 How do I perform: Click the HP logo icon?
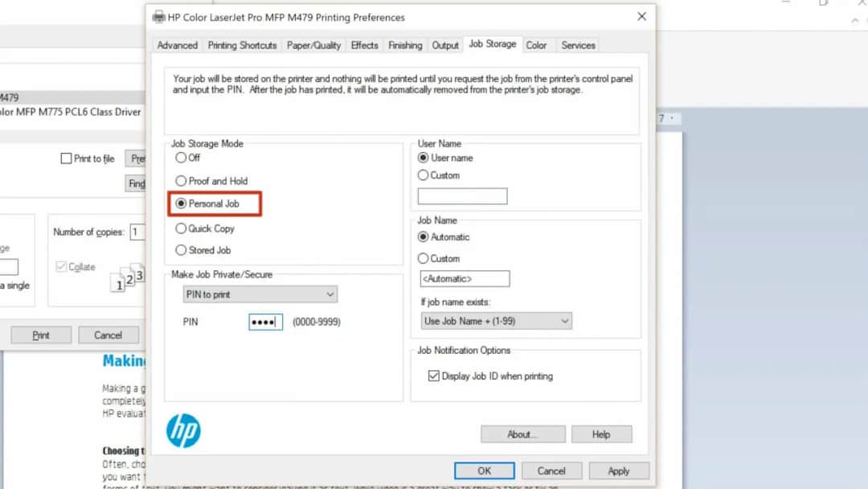[x=183, y=430]
